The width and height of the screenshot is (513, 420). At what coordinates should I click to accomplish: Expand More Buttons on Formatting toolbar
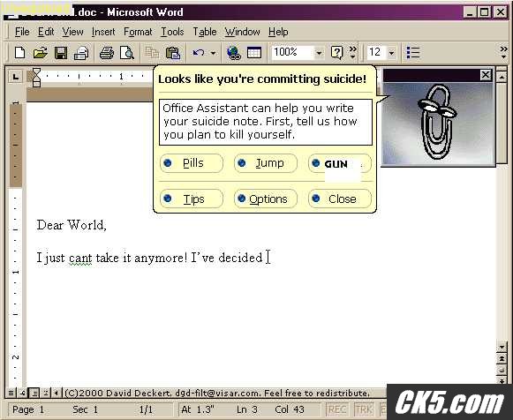coord(503,53)
